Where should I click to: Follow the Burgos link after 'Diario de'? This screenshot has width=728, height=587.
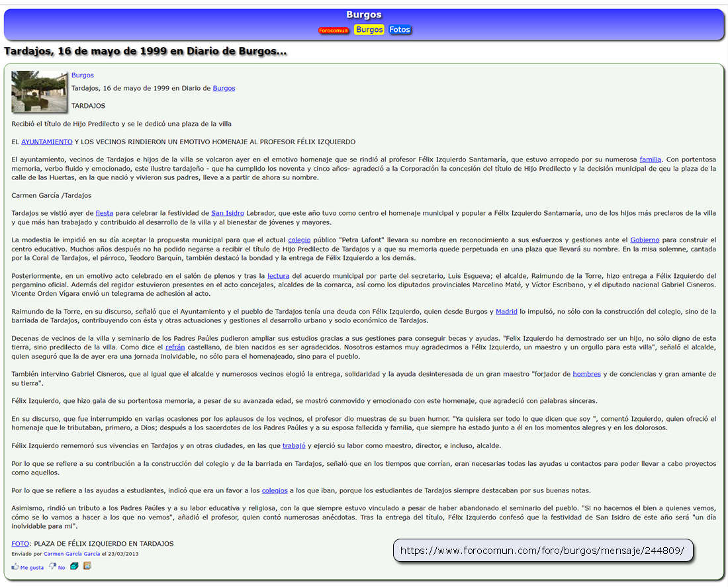click(x=224, y=88)
